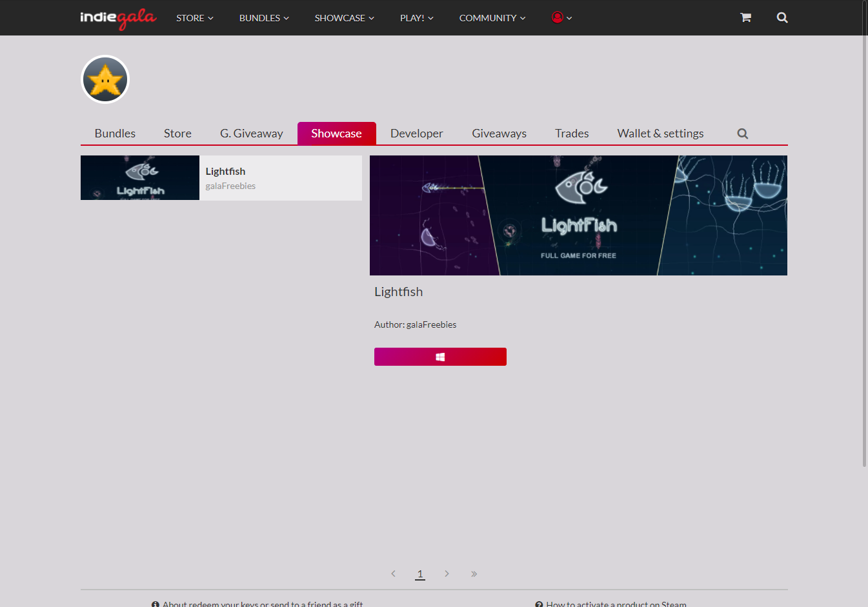The width and height of the screenshot is (868, 607).
Task: Expand the COMMUNITY dropdown menu
Action: [492, 18]
